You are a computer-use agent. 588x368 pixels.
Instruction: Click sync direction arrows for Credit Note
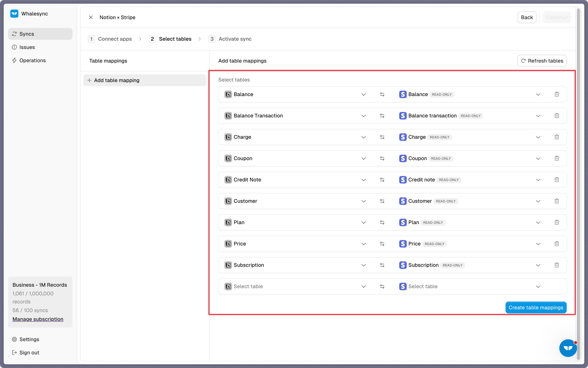[x=382, y=180]
